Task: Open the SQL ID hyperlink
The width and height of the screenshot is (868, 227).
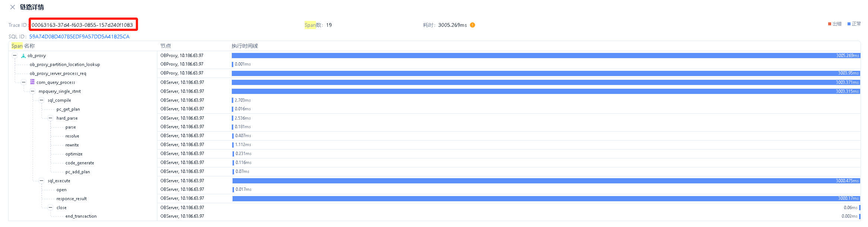Action: click(x=79, y=37)
